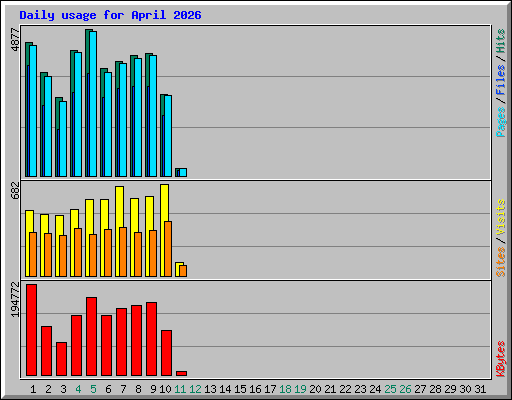Image resolution: width=512 pixels, height=400 pixels.
Task: Click green weekend day label 26
Action: pyautogui.click(x=405, y=389)
